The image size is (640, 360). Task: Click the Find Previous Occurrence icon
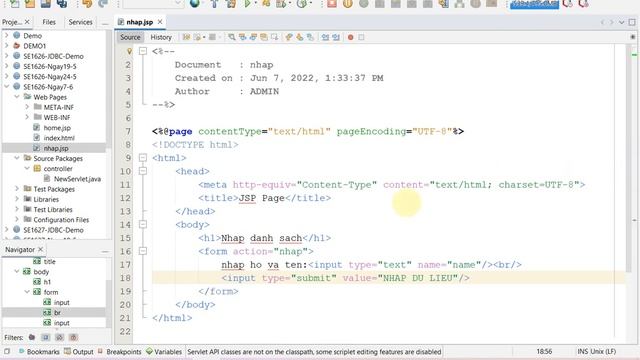(x=242, y=37)
